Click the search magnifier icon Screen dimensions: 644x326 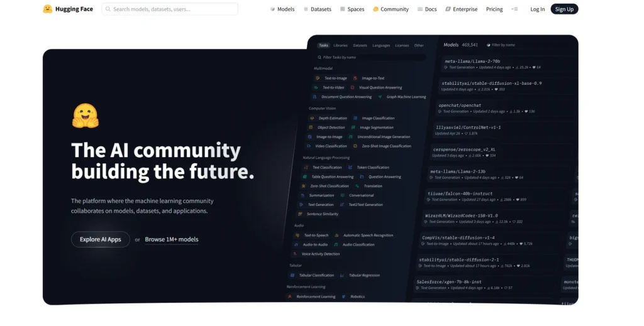tap(108, 9)
